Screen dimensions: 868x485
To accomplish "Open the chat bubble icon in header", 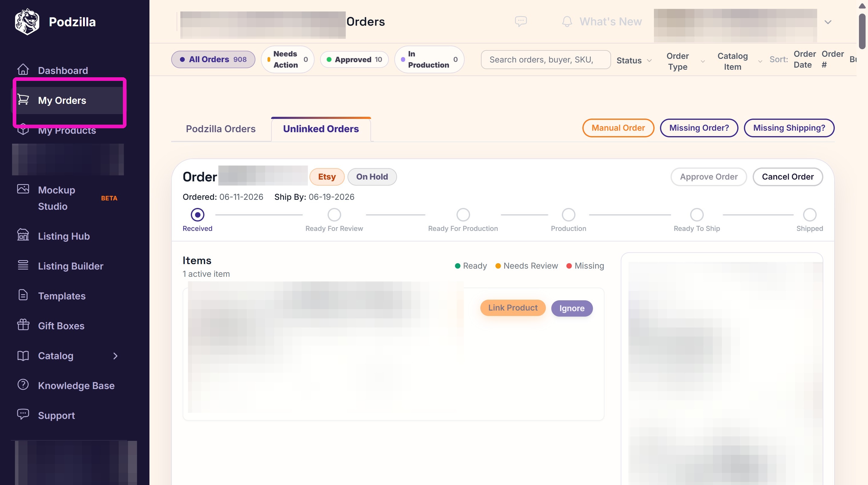I will [520, 21].
